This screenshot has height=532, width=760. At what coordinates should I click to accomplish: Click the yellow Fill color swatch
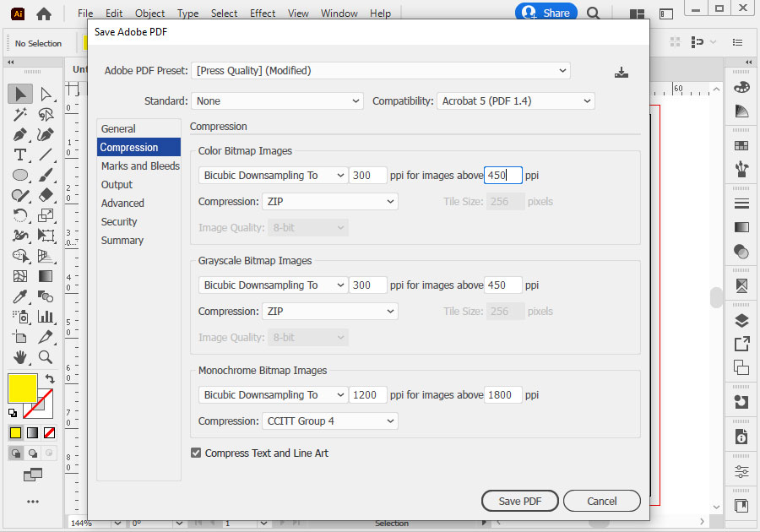[22, 388]
